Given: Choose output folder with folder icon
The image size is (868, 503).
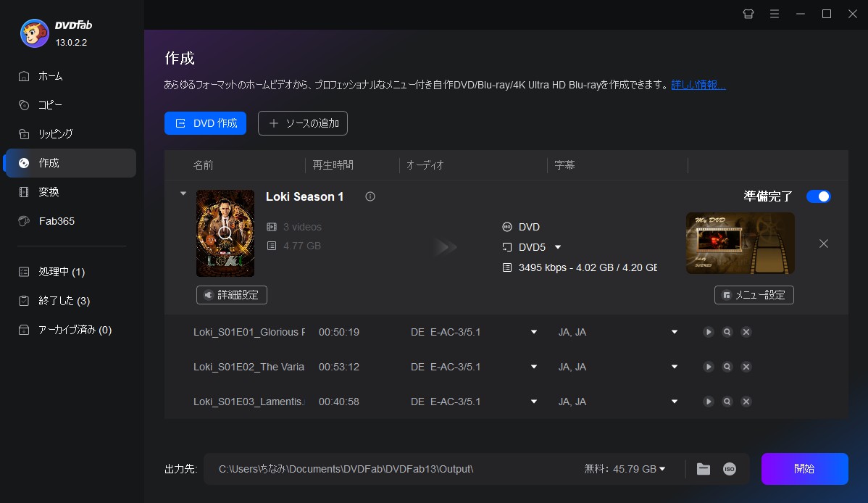Looking at the screenshot, I should coord(704,469).
